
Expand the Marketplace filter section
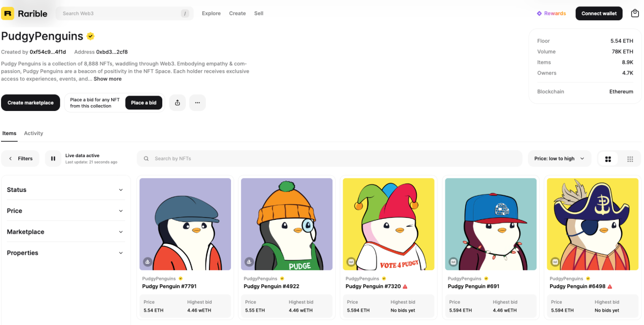66,232
